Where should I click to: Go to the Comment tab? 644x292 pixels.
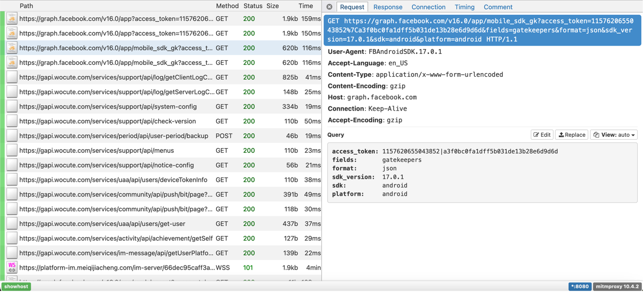(497, 7)
